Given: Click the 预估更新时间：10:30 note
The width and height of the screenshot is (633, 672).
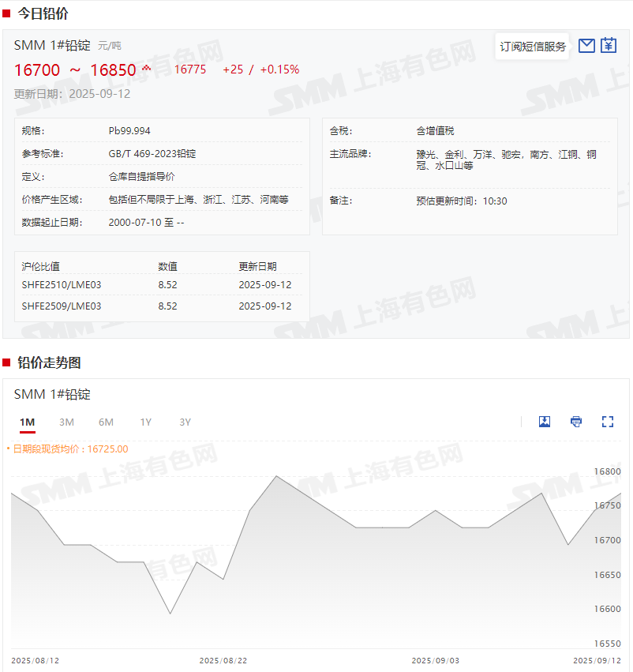Looking at the screenshot, I should point(462,201).
